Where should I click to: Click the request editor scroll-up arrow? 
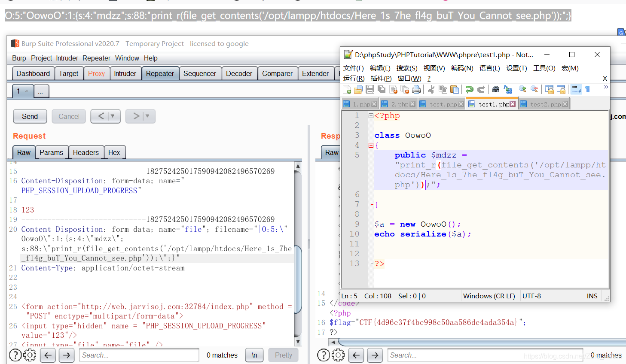point(298,166)
